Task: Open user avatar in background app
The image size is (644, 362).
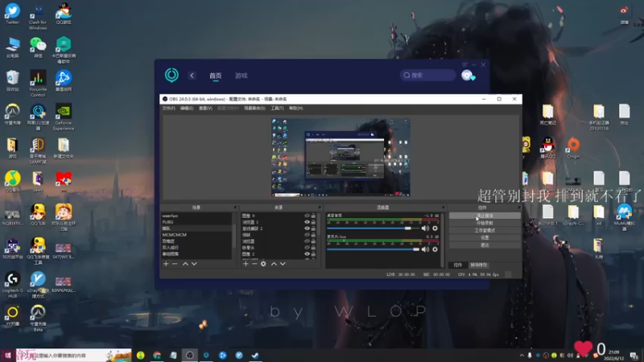Action: 468,76
